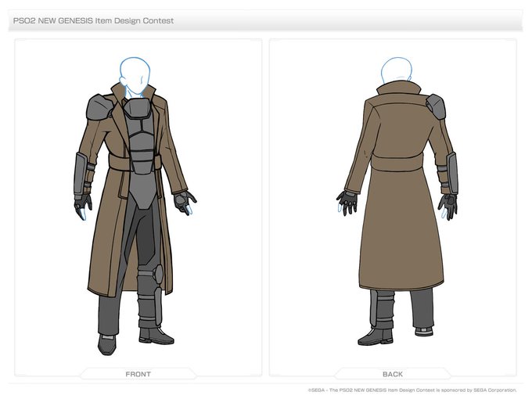
Task: Click the FRONT label under the left panel
Action: click(x=138, y=374)
